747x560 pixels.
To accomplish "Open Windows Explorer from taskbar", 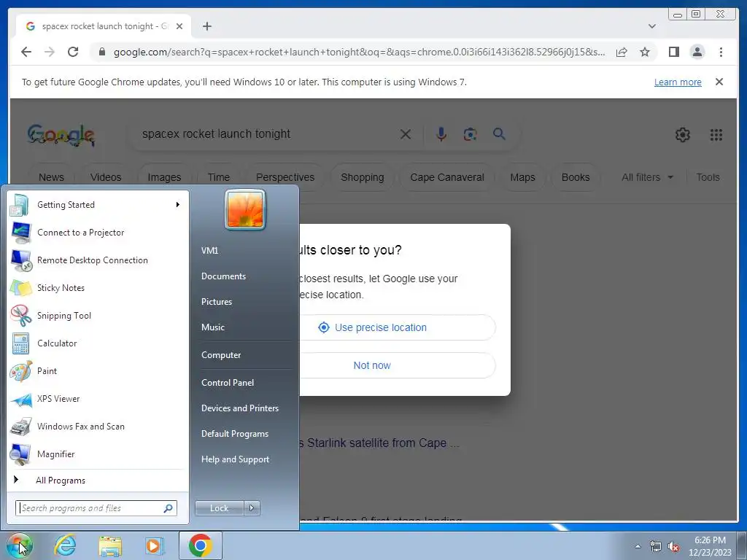I will [x=110, y=545].
